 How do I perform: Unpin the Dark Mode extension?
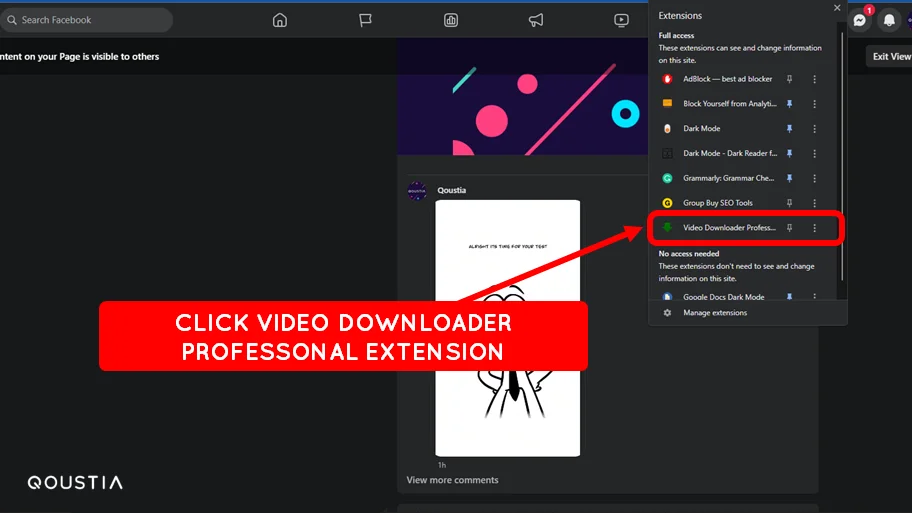pos(789,129)
